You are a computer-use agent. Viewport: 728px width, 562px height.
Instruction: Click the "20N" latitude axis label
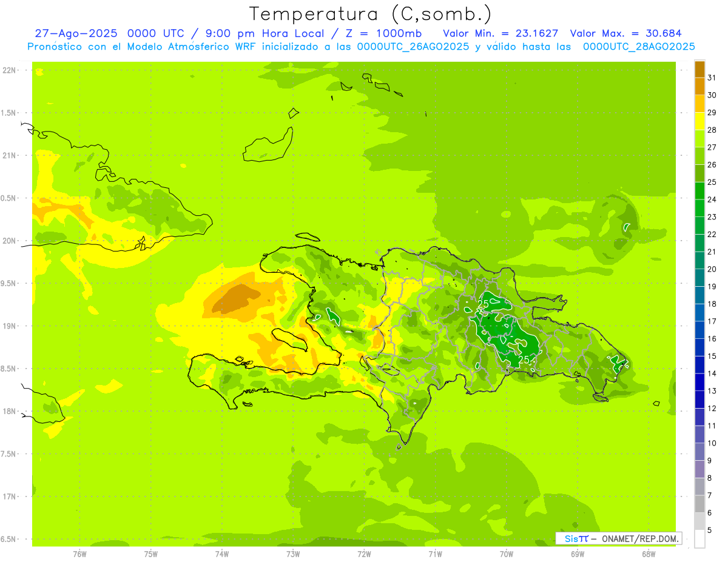pyautogui.click(x=10, y=241)
